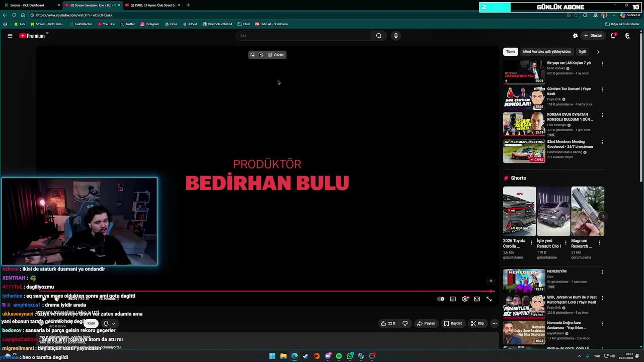
Task: Open the YouTube notifications bell
Action: [613, 36]
